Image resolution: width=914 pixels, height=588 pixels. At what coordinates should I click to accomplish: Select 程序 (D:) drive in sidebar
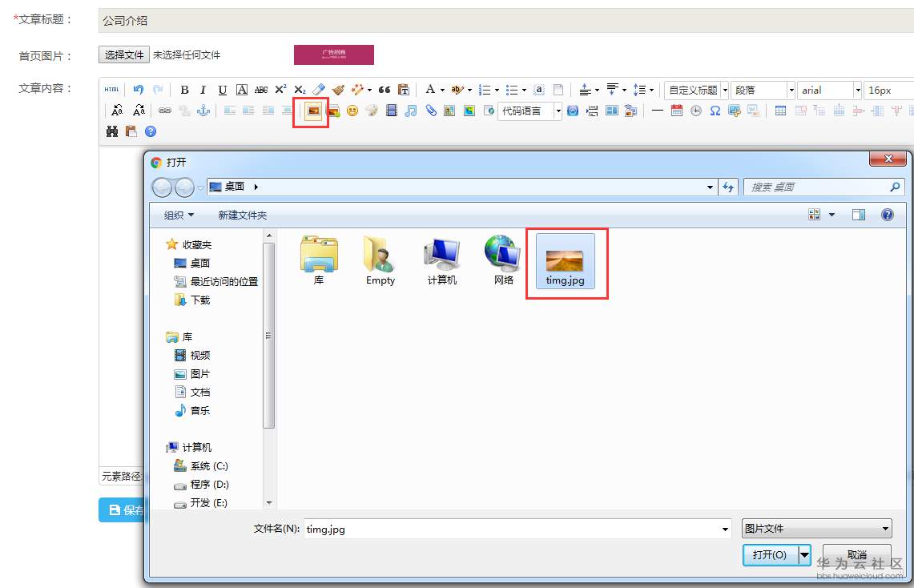pyautogui.click(x=201, y=485)
